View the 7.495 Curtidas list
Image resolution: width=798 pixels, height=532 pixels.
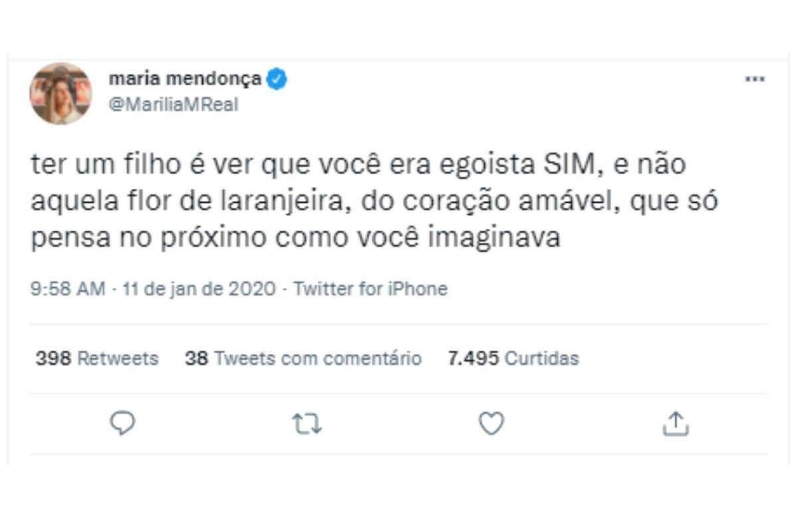[x=513, y=358]
